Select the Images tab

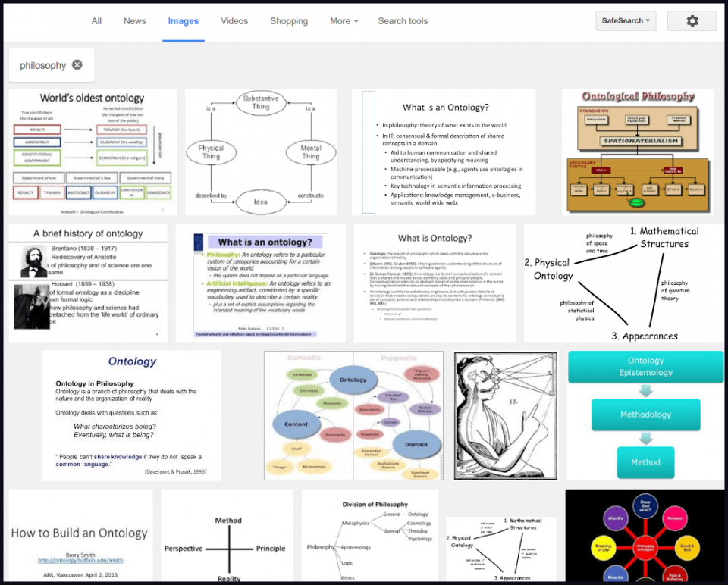(x=183, y=21)
